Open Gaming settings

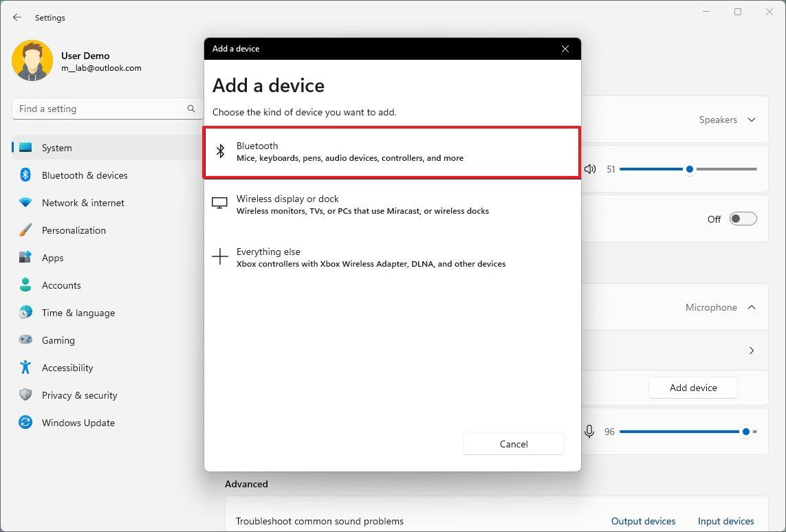[58, 340]
